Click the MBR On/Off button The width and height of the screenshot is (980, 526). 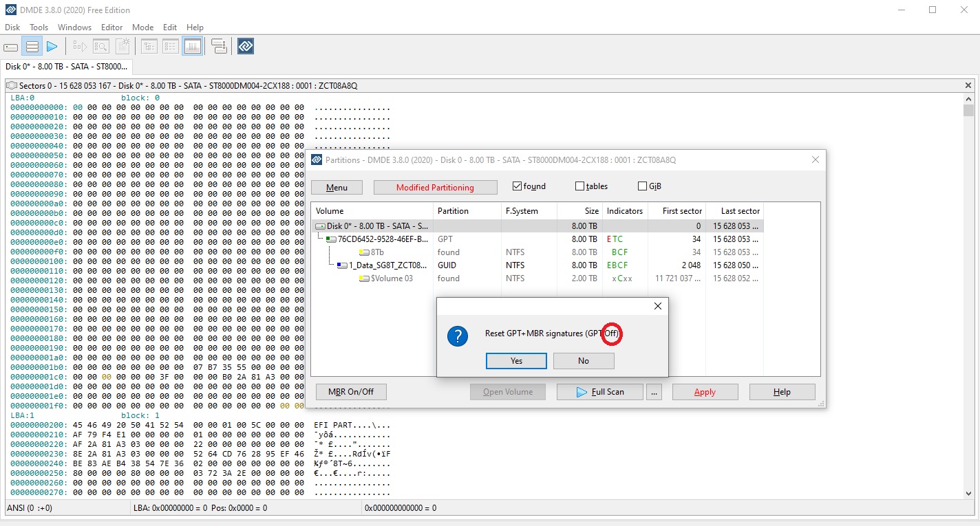351,392
